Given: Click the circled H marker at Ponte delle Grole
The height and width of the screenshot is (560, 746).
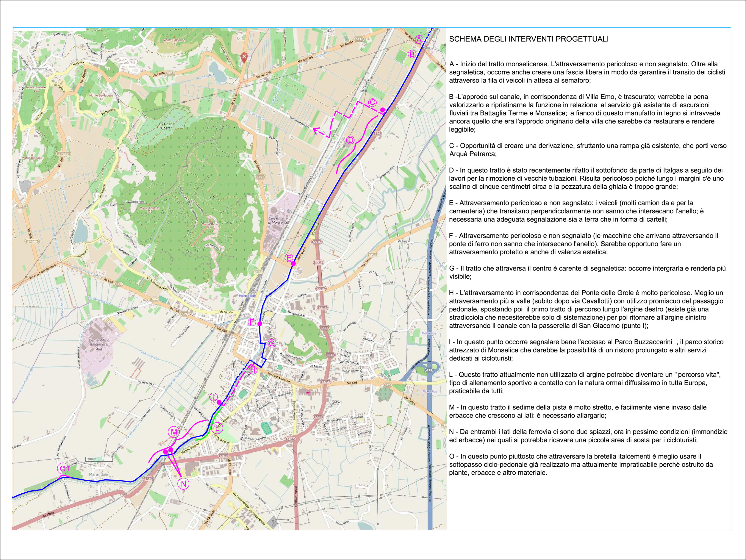Looking at the screenshot, I should tap(253, 370).
